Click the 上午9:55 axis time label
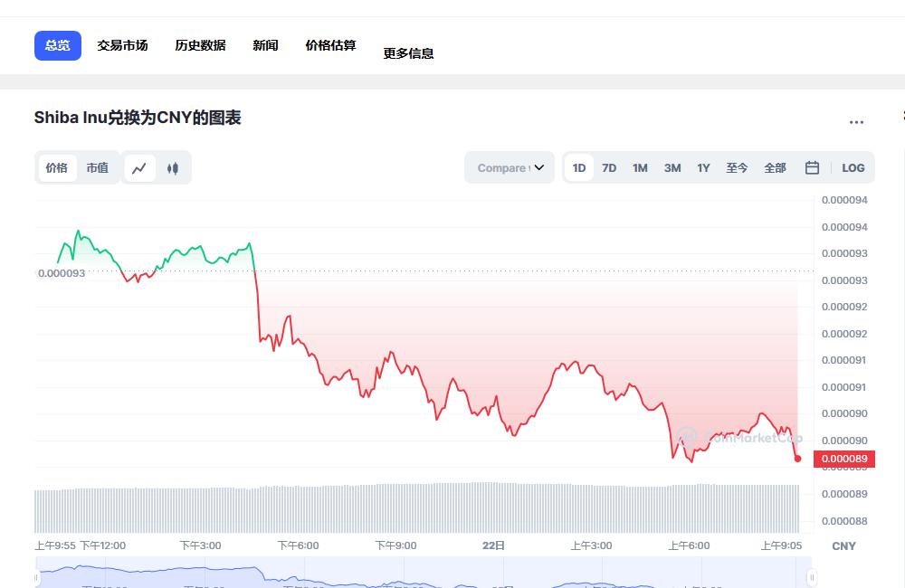 55,545
